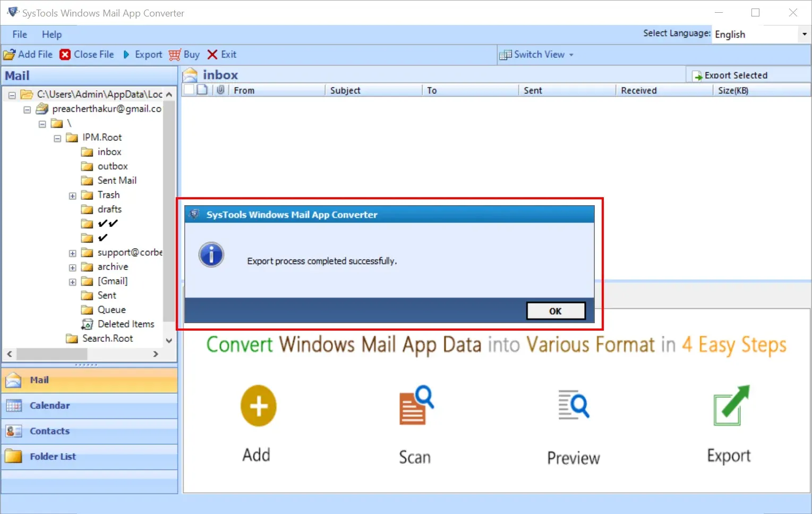
Task: Click the IPM.Root folder icon
Action: click(72, 138)
